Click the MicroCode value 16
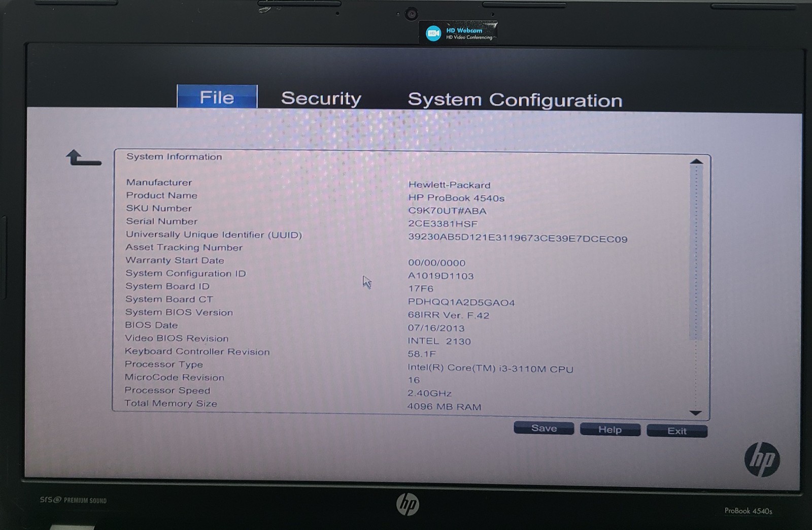The height and width of the screenshot is (530, 812). [x=414, y=380]
